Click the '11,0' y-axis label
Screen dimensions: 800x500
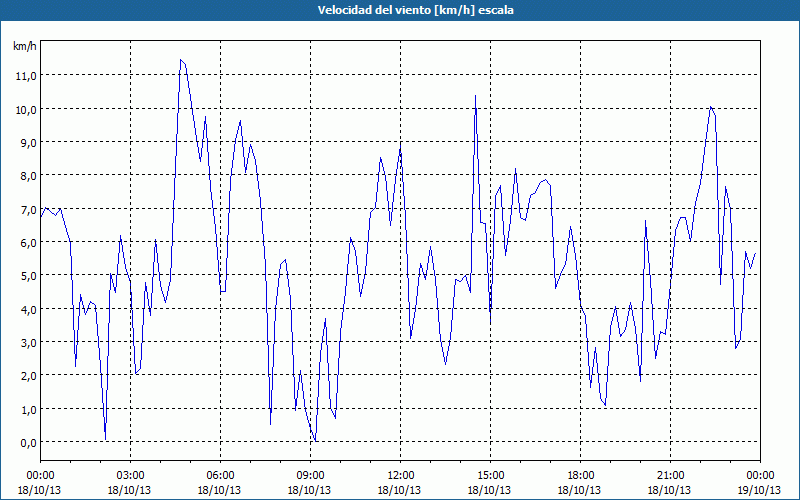point(27,76)
